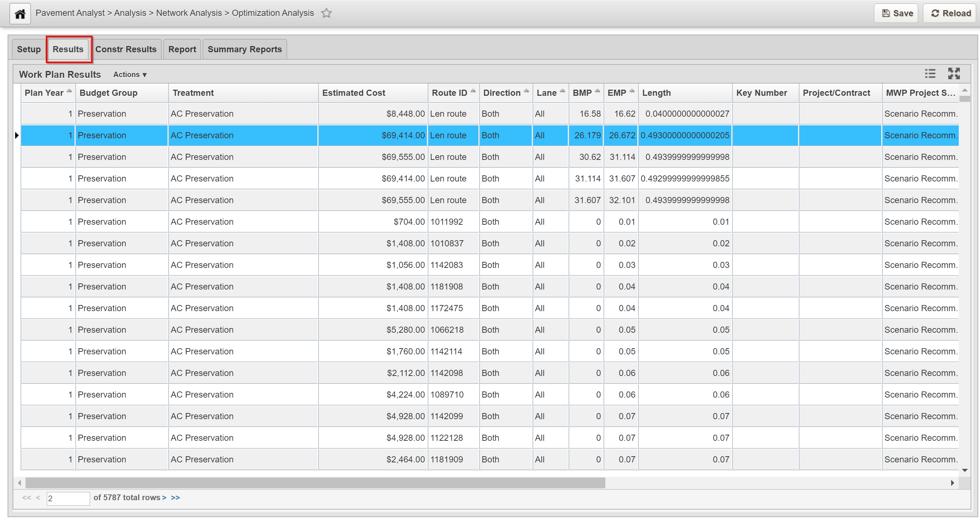Click the Direction column sort arrow
This screenshot has width=980, height=520.
pyautogui.click(x=526, y=91)
